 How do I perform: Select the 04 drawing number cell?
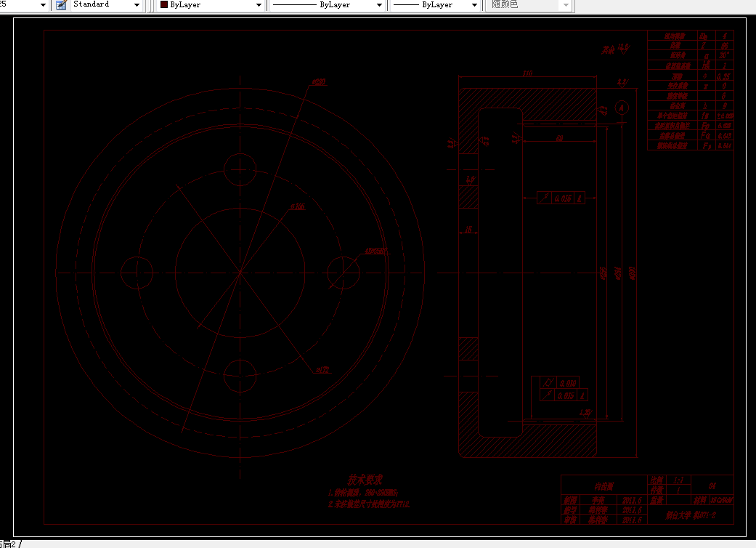(712, 485)
